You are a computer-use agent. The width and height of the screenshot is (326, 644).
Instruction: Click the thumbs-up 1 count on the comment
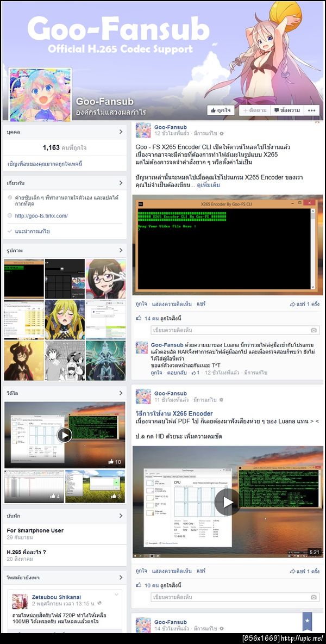click(196, 373)
